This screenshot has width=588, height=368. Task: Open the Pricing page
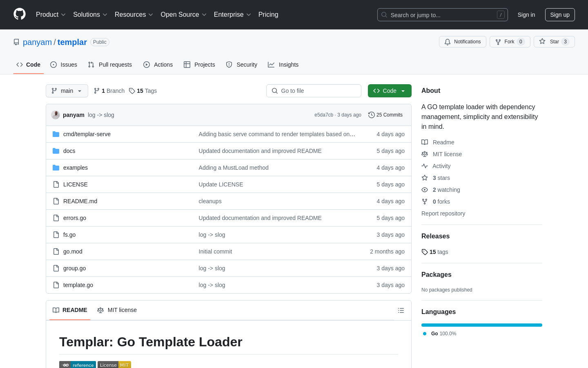(x=268, y=15)
